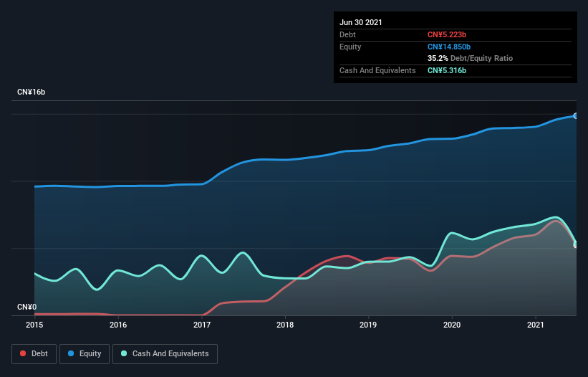Click the Debt label in the tooltip
Image resolution: width=588 pixels, height=377 pixels.
(347, 34)
